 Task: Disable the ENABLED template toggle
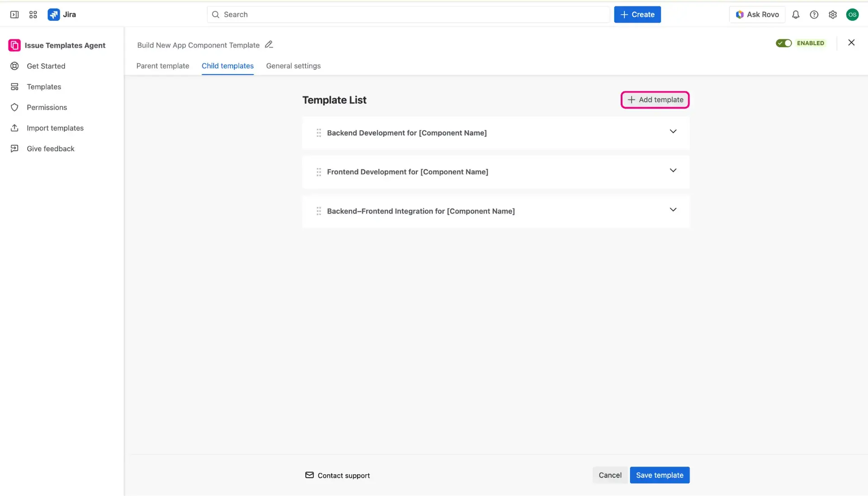click(784, 43)
